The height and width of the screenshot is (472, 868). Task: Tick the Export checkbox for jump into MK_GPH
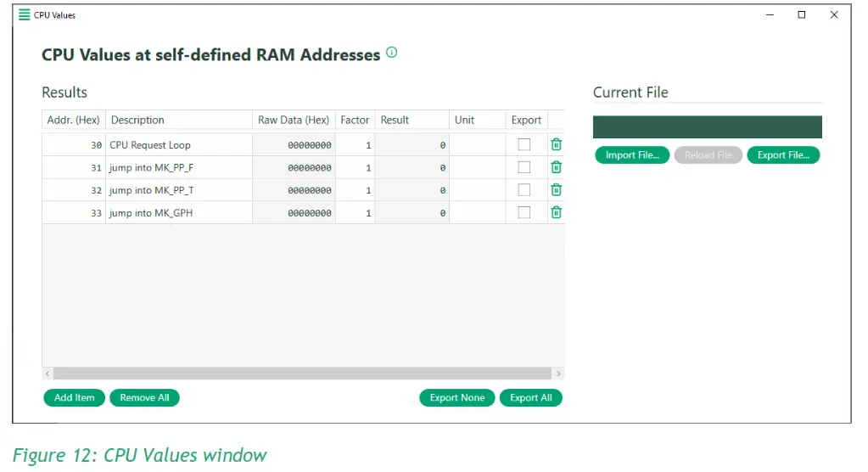524,213
